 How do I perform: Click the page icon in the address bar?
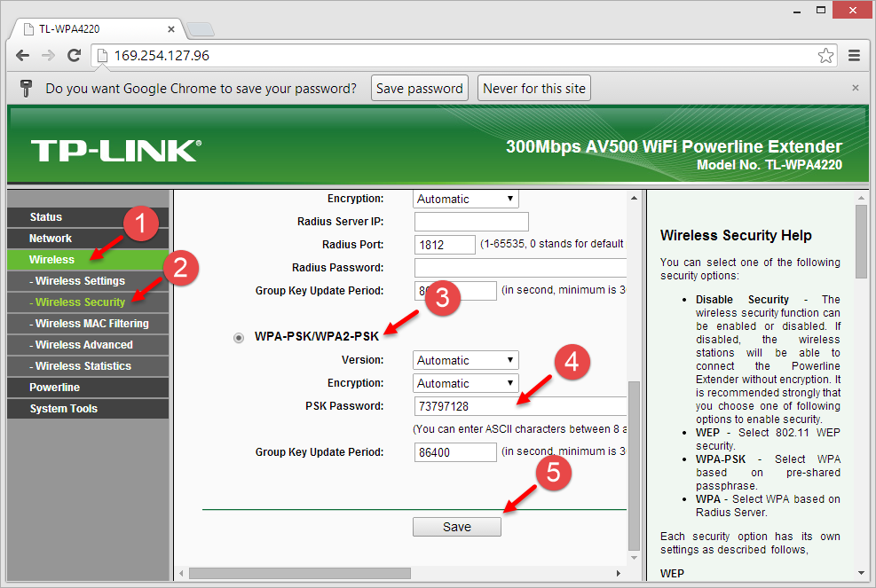(x=102, y=55)
